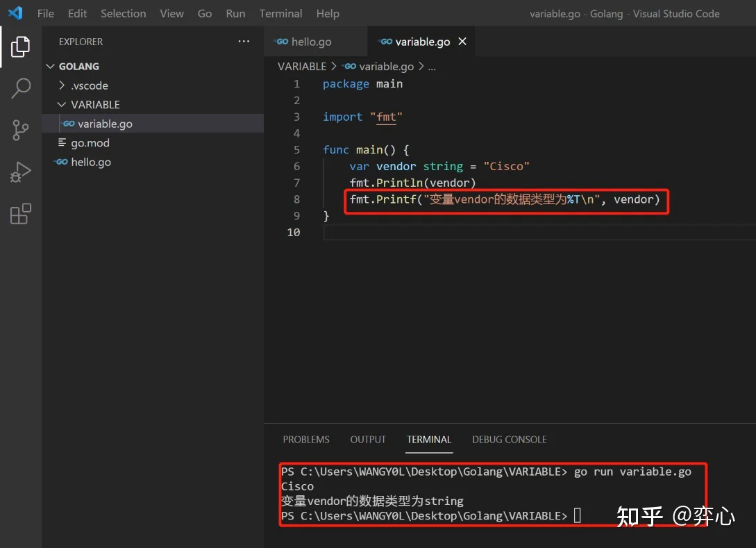
Task: Open the Explorer view in activity bar
Action: 20,47
